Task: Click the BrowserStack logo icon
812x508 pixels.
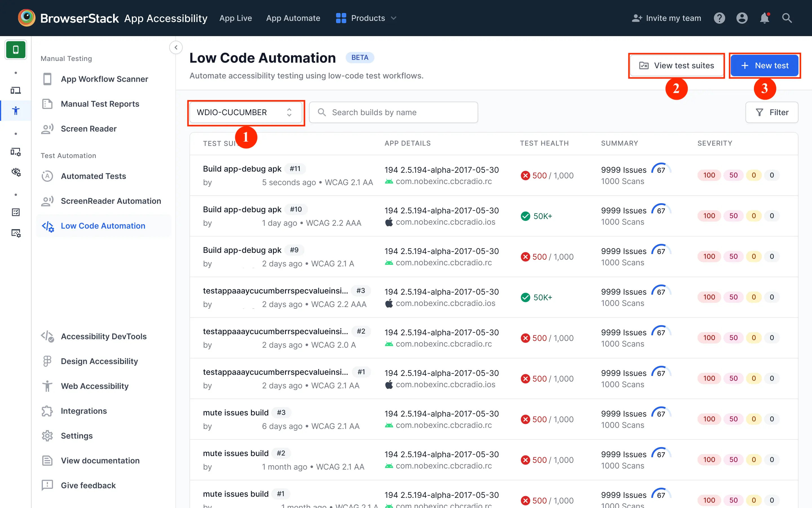Action: [27, 18]
